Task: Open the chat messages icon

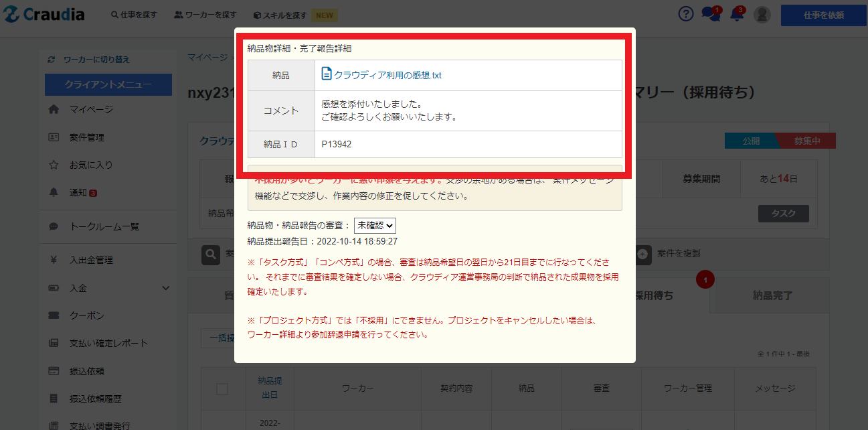Action: [709, 14]
